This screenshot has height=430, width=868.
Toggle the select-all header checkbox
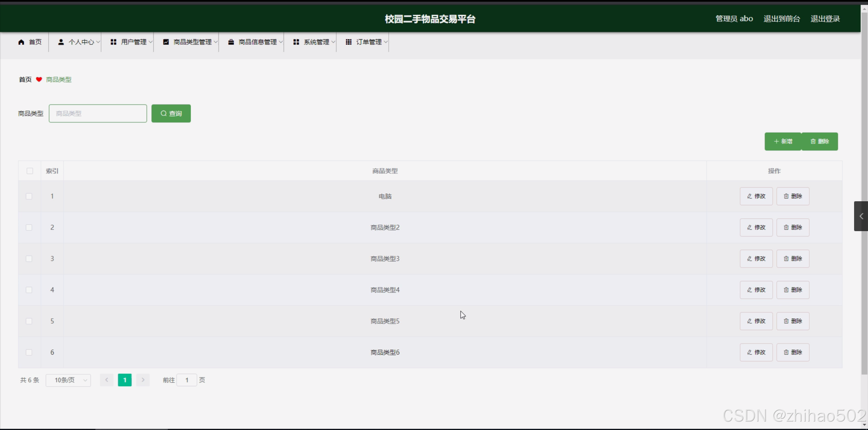click(30, 171)
